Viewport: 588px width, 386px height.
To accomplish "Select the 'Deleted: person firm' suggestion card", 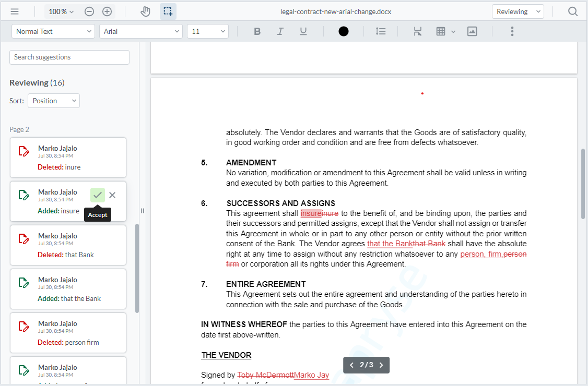I will (x=68, y=333).
